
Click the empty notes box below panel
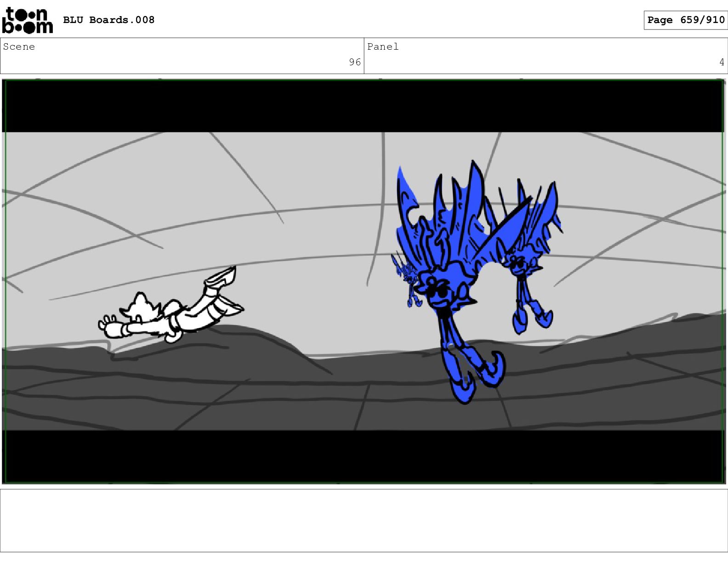364,520
